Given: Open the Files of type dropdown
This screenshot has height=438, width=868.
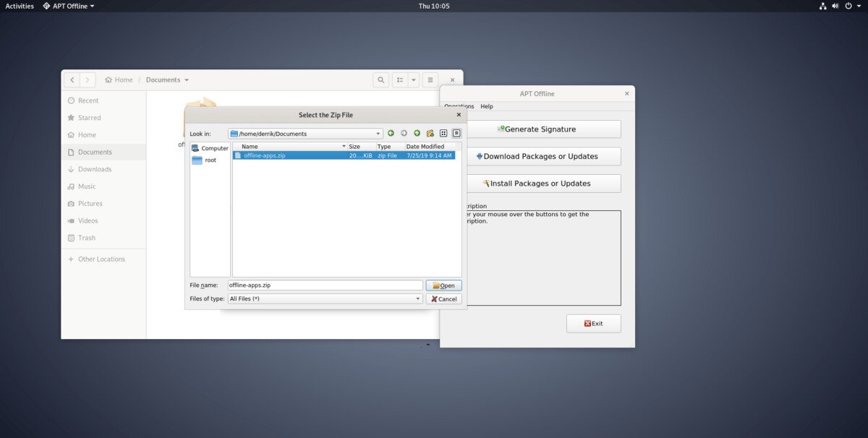Looking at the screenshot, I should [418, 299].
